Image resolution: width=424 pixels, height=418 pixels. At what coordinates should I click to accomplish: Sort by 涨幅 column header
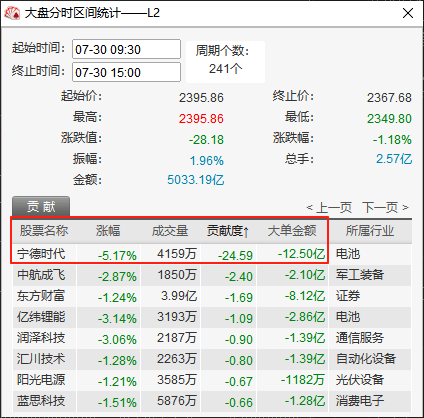point(108,231)
